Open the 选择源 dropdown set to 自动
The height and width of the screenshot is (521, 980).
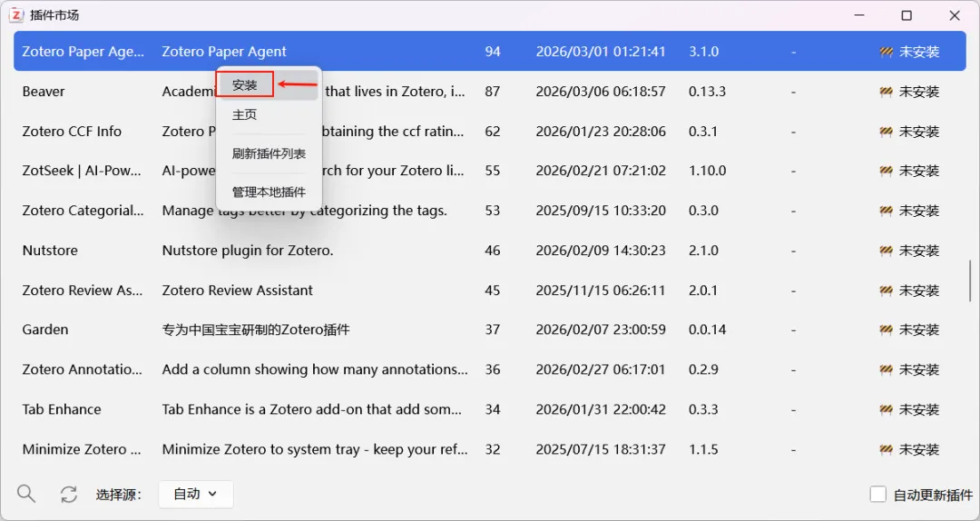(196, 494)
